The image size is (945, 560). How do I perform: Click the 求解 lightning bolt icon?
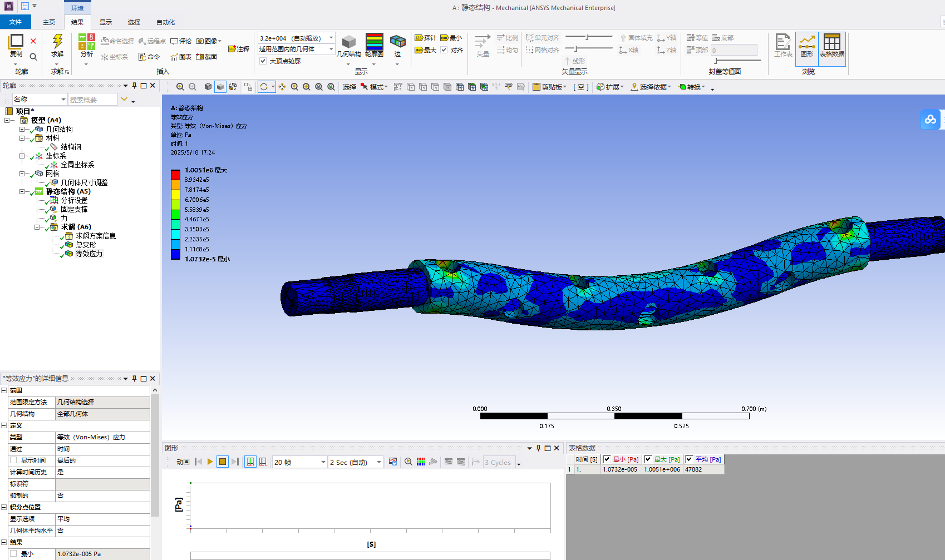[57, 41]
